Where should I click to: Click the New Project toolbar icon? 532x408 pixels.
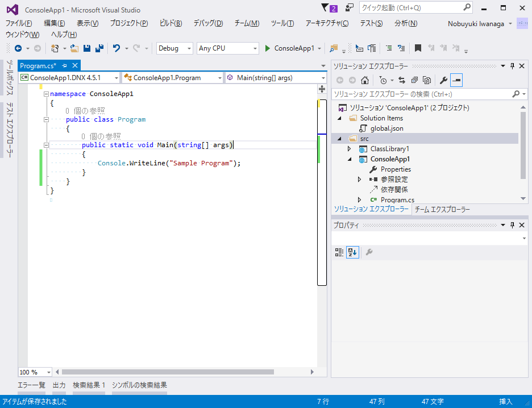[x=55, y=48]
